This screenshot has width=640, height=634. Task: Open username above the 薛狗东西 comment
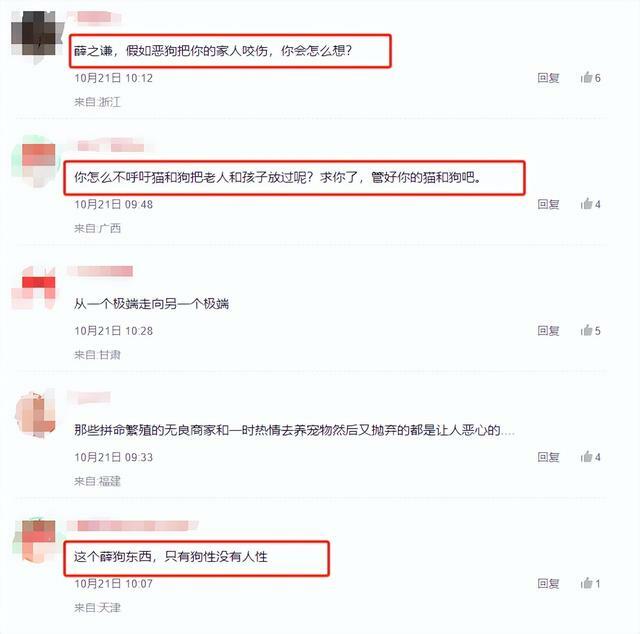point(133,525)
